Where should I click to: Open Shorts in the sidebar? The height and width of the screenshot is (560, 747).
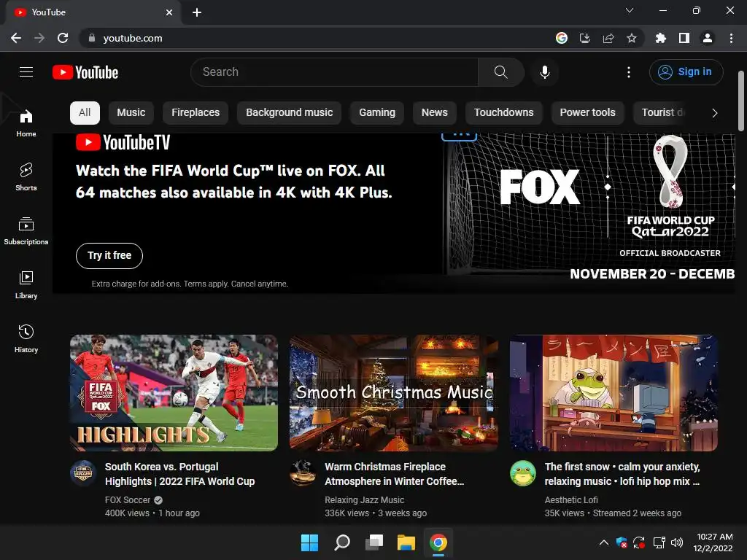click(26, 177)
